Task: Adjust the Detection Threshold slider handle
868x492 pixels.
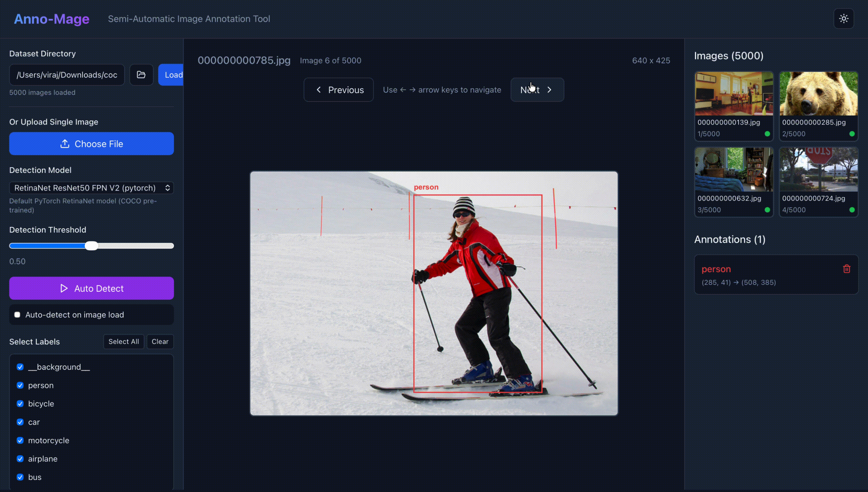Action: coord(92,246)
